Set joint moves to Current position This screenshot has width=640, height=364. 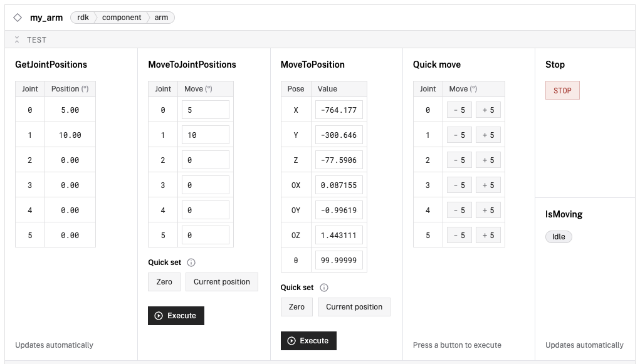[221, 282]
